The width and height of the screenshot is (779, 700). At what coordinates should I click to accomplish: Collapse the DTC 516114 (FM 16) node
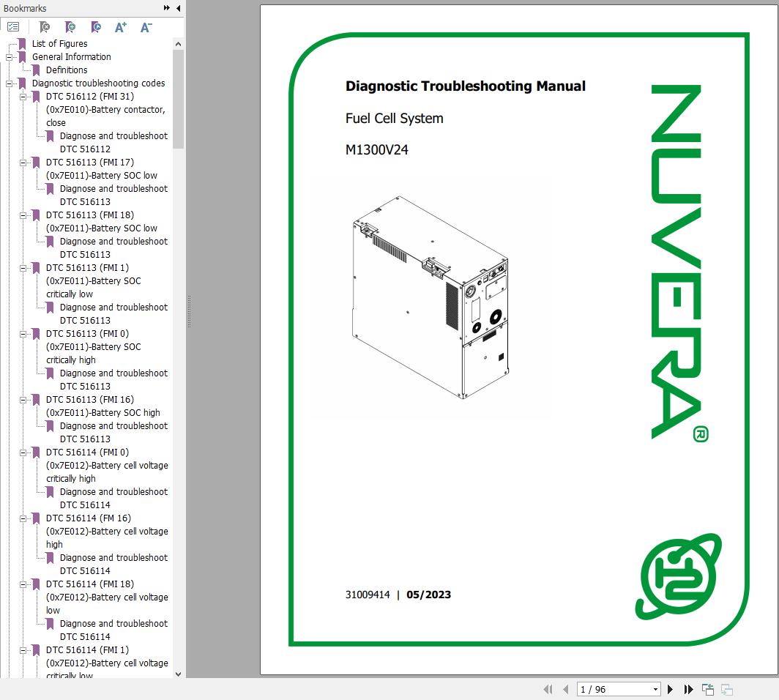[23, 518]
